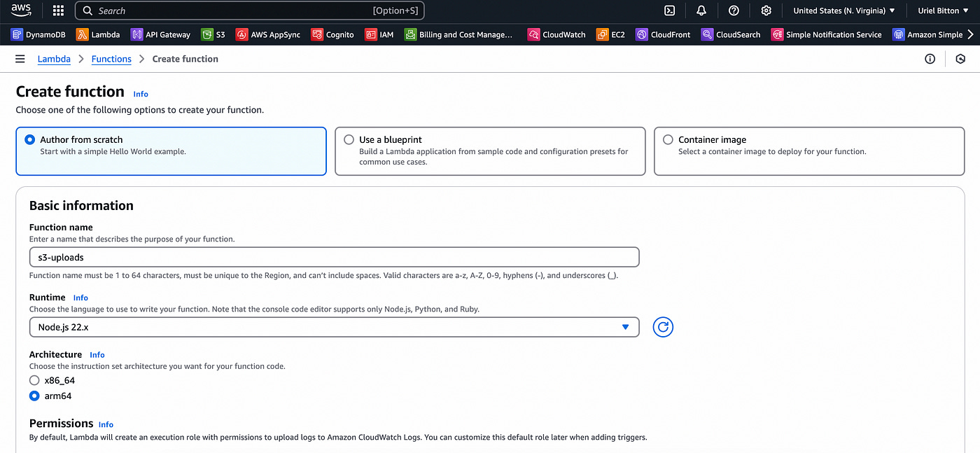Open the Amazon Simple shortcut in favorites
This screenshot has height=453, width=980.
coord(927,34)
